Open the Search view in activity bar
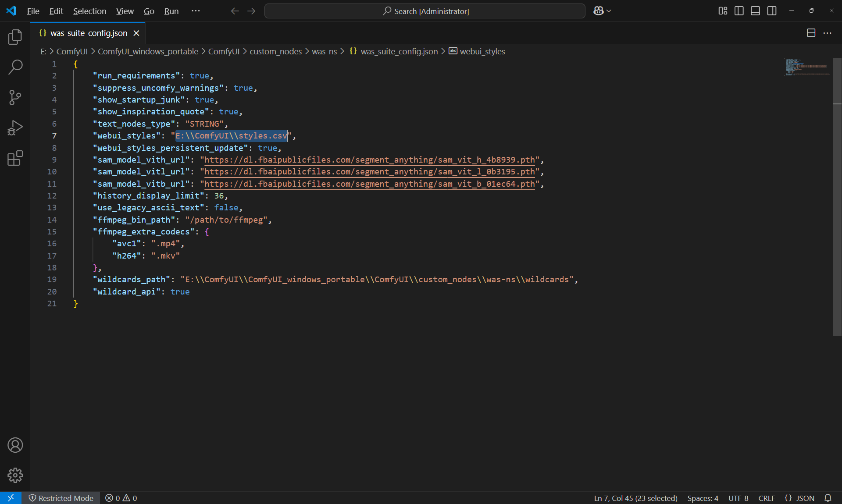Viewport: 842px width, 504px height. [15, 67]
